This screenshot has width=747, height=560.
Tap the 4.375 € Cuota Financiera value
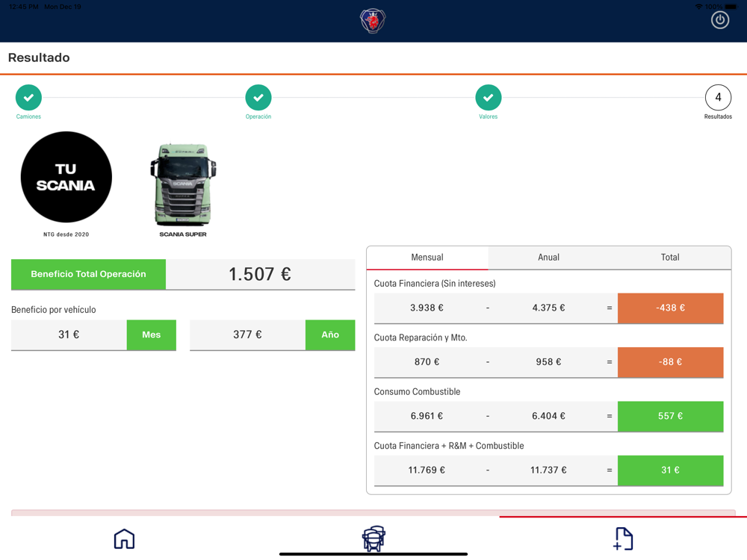tap(548, 308)
